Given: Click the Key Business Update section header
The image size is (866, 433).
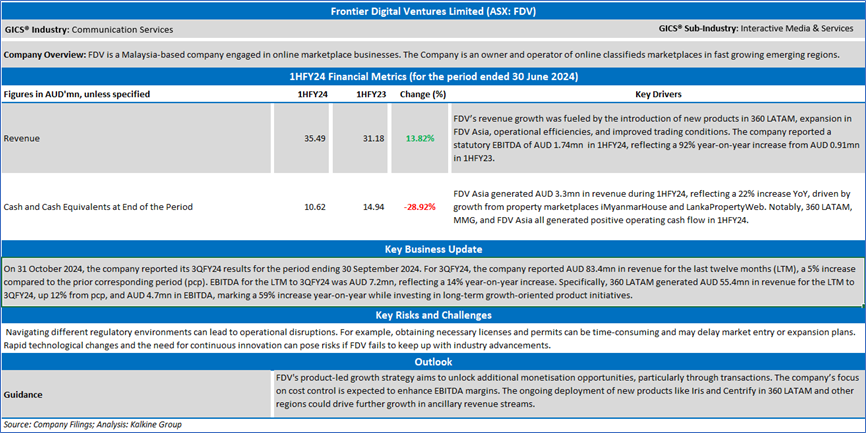Looking at the screenshot, I should tap(432, 249).
